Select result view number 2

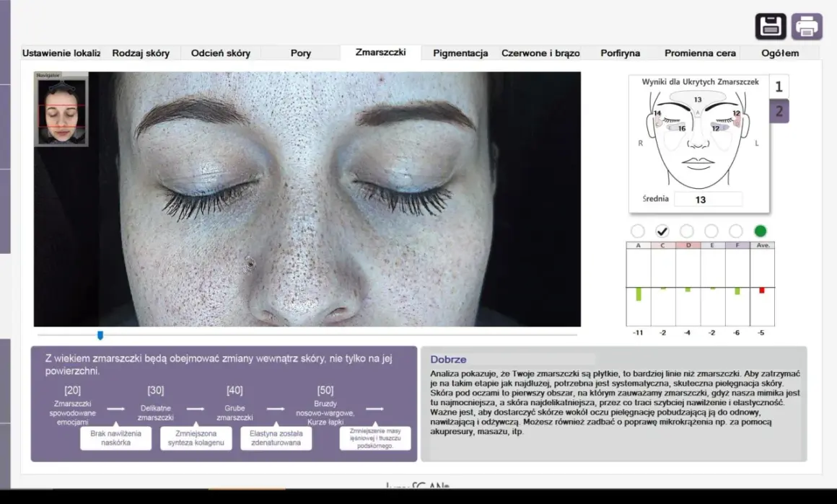[x=779, y=111]
